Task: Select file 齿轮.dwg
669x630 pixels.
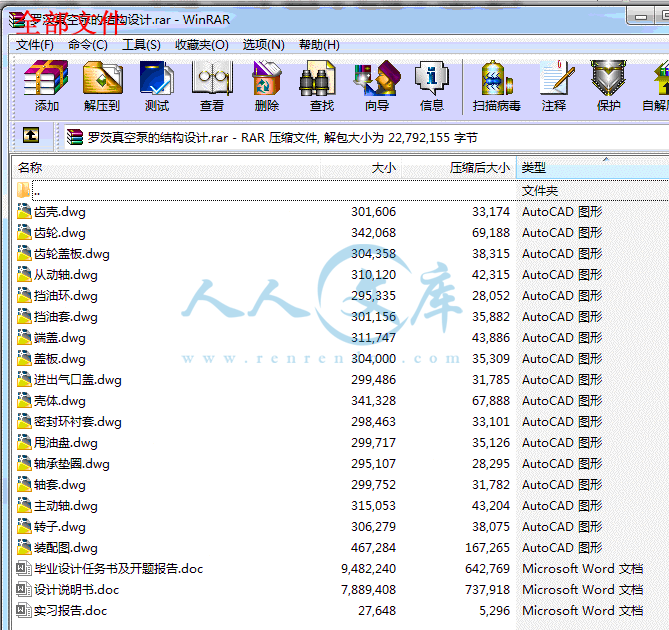Action: click(60, 232)
